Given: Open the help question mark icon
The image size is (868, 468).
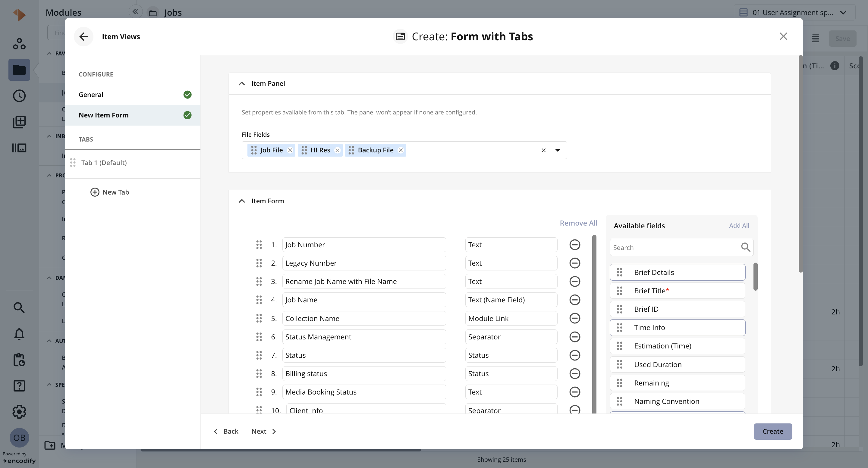Looking at the screenshot, I should (x=19, y=385).
